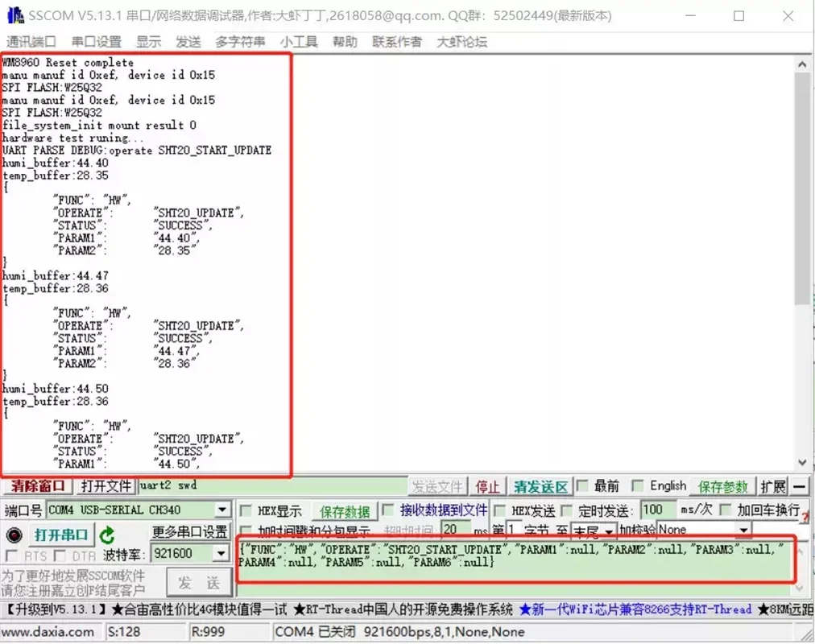Click the 升级到V5.13.1 ticker text

pyautogui.click(x=56, y=609)
